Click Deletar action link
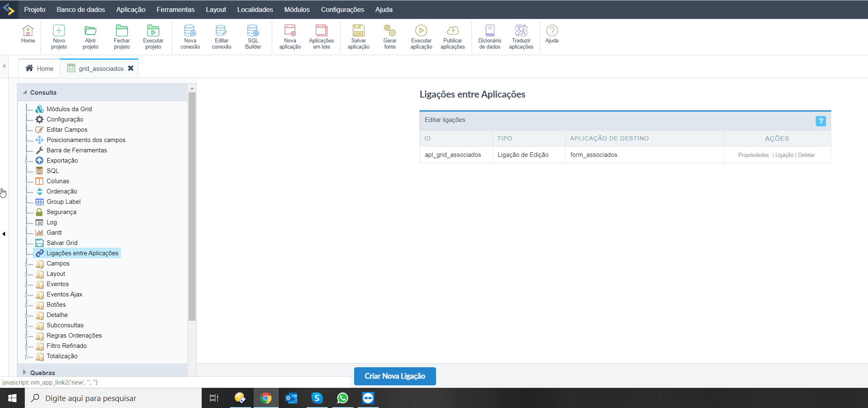Screen dimensions: 868x408 click(x=806, y=155)
